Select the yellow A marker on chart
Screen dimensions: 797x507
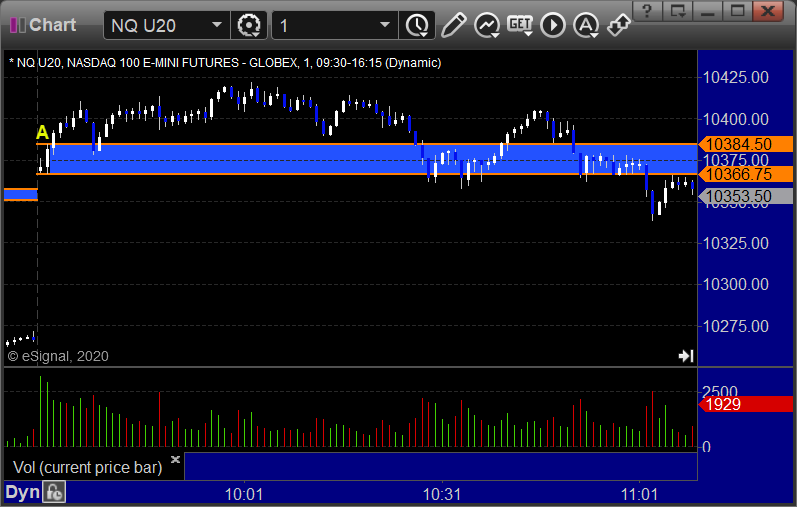tap(42, 133)
